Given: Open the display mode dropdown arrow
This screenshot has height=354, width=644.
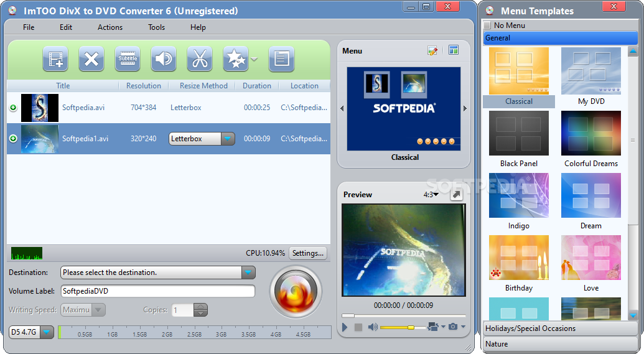Looking at the screenshot, I should coord(443,327).
